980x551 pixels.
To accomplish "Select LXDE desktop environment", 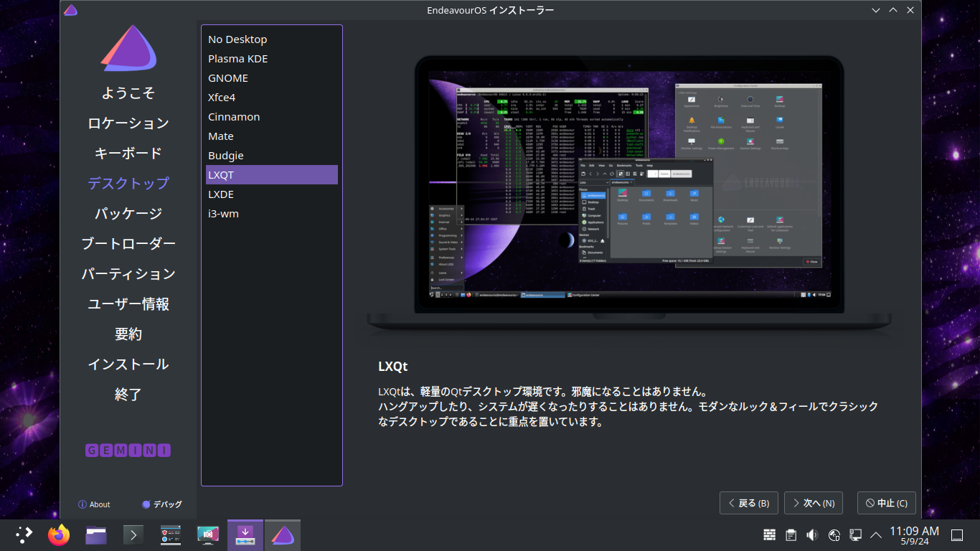I will point(271,194).
